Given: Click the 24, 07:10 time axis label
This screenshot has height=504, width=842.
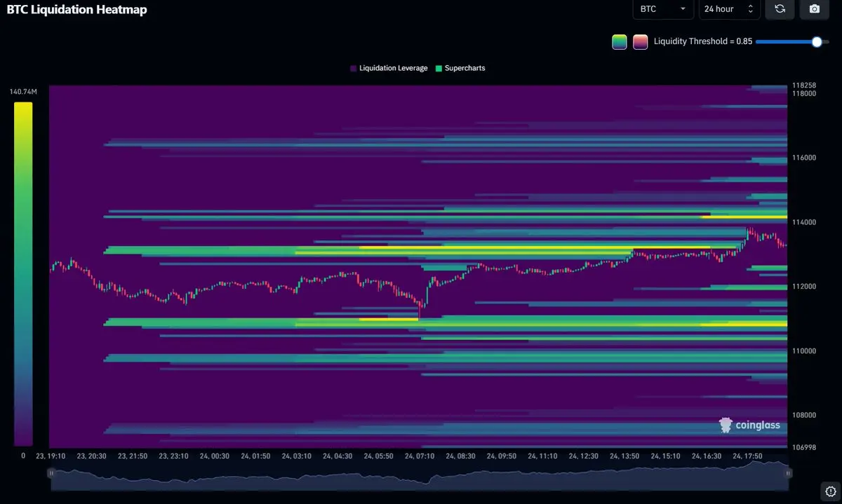Looking at the screenshot, I should coord(420,456).
